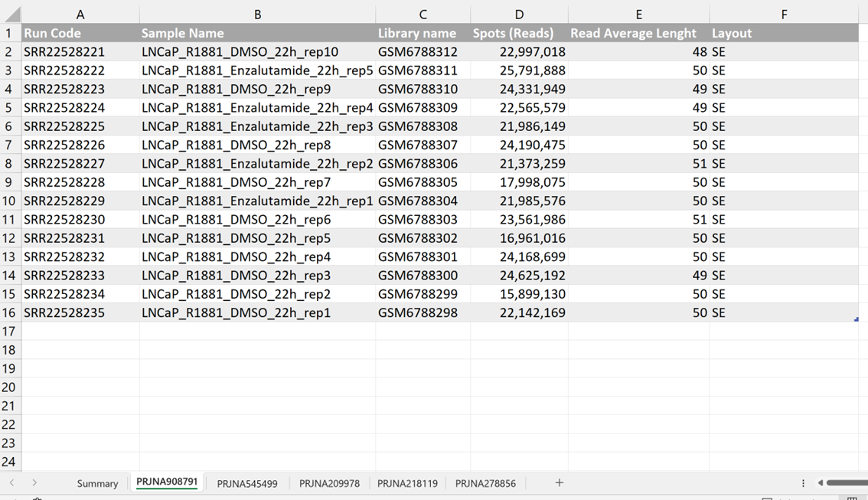Viewport: 868px width, 500px height.
Task: Select row 9 header
Action: click(9, 182)
